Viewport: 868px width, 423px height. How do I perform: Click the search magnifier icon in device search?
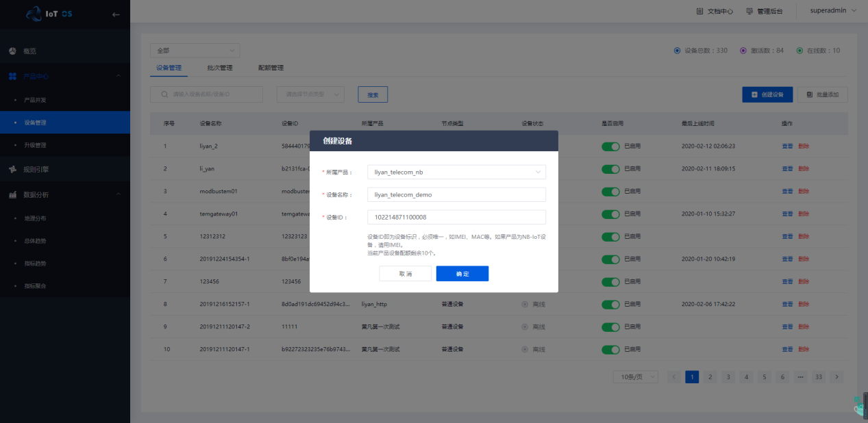(164, 94)
